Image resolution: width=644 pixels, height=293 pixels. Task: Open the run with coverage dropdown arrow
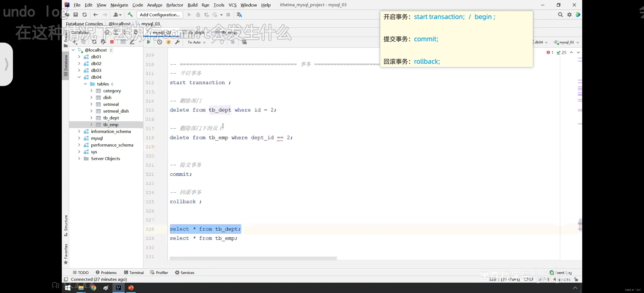pos(221,15)
